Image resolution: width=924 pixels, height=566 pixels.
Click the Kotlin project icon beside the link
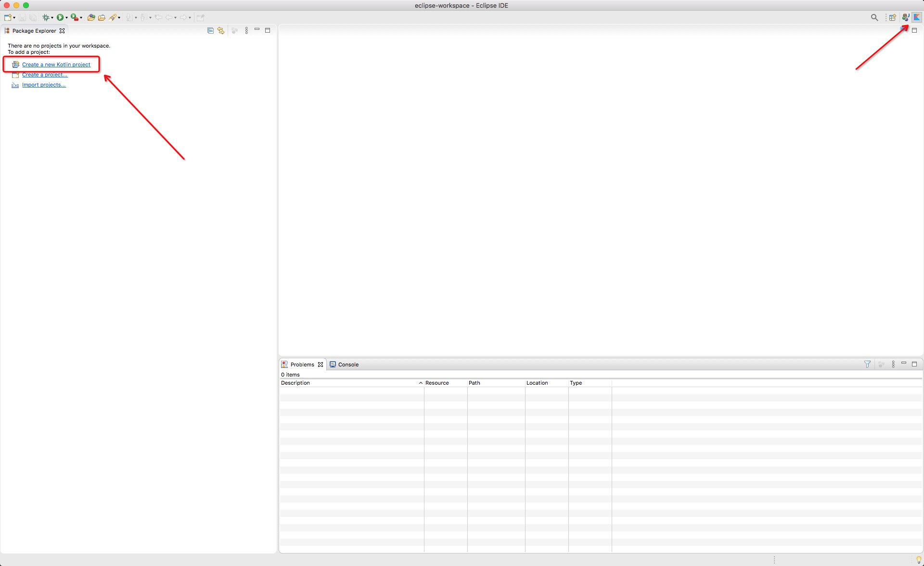pos(15,64)
